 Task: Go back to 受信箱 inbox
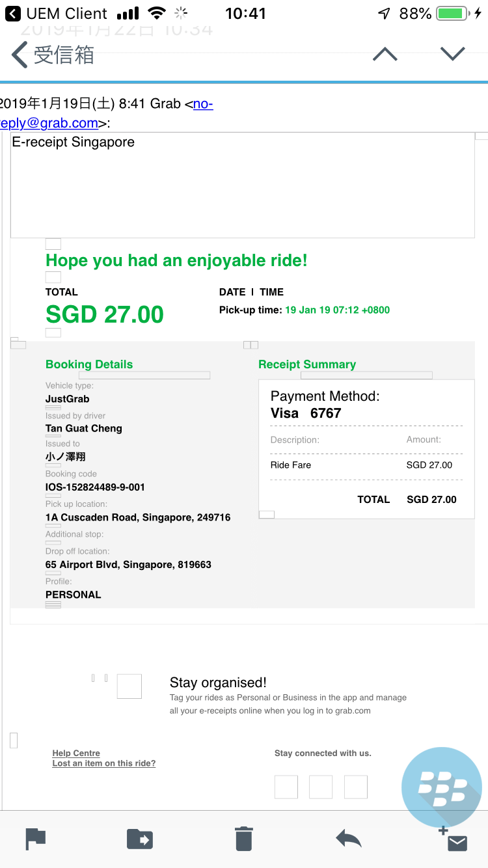pyautogui.click(x=53, y=55)
